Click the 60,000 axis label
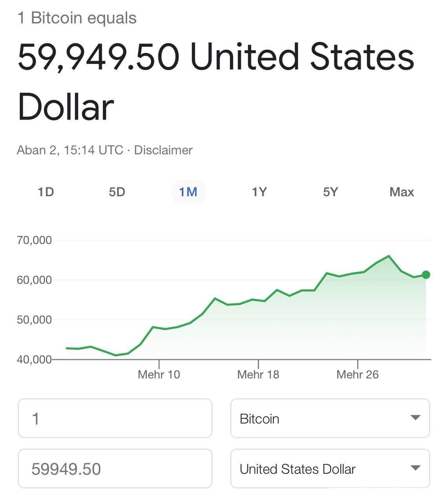The image size is (448, 502). tap(34, 280)
